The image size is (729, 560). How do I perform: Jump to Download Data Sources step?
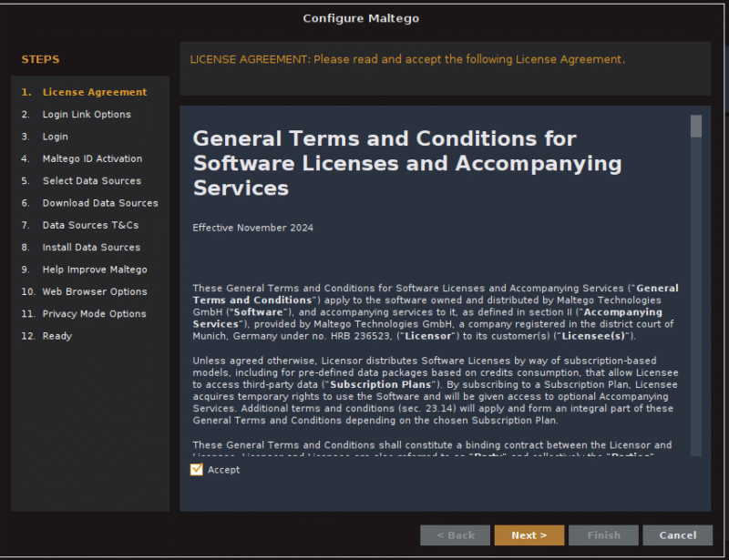tap(100, 203)
